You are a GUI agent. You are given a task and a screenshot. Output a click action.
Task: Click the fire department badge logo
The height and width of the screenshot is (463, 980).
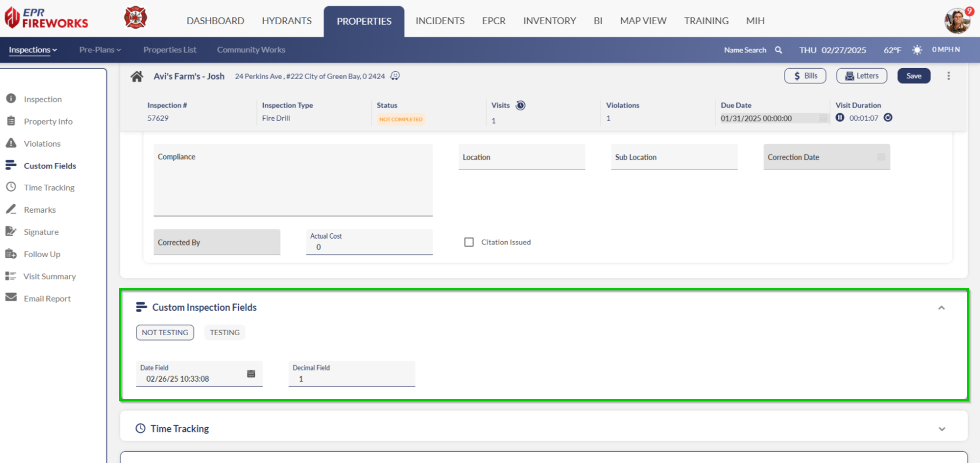click(135, 18)
